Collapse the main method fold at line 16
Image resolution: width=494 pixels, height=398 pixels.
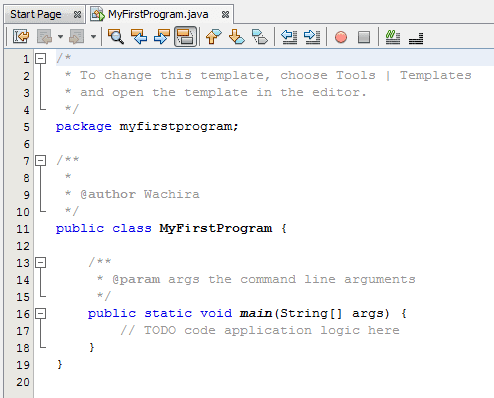40,313
